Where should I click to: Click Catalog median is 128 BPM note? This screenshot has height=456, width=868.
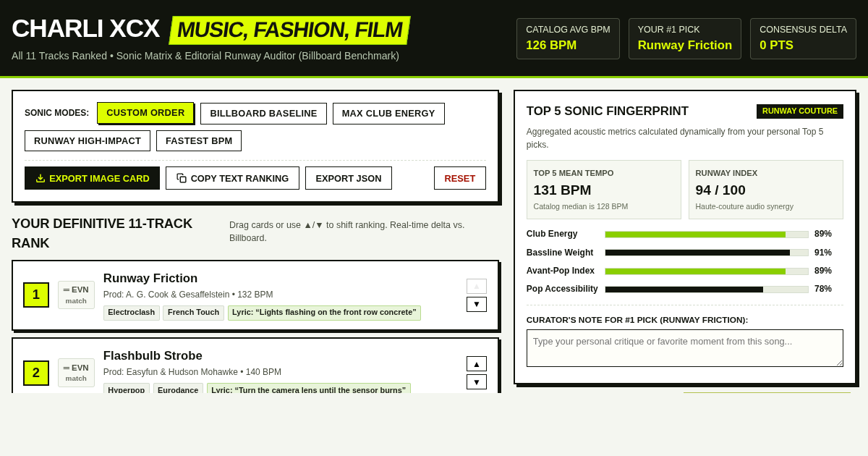581,206
